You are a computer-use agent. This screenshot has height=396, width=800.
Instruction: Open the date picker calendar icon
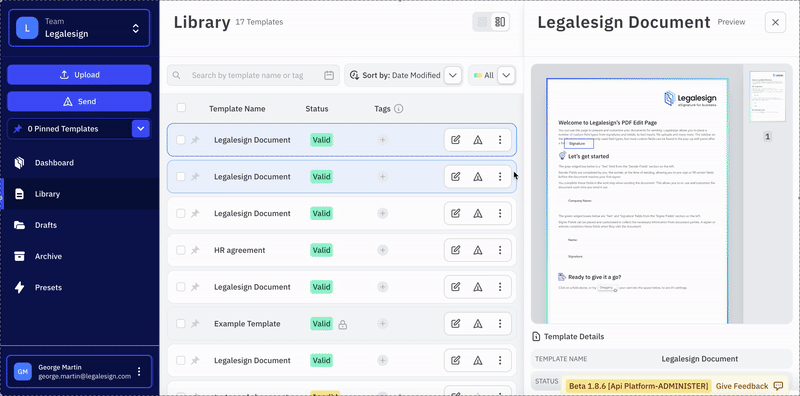pos(329,75)
